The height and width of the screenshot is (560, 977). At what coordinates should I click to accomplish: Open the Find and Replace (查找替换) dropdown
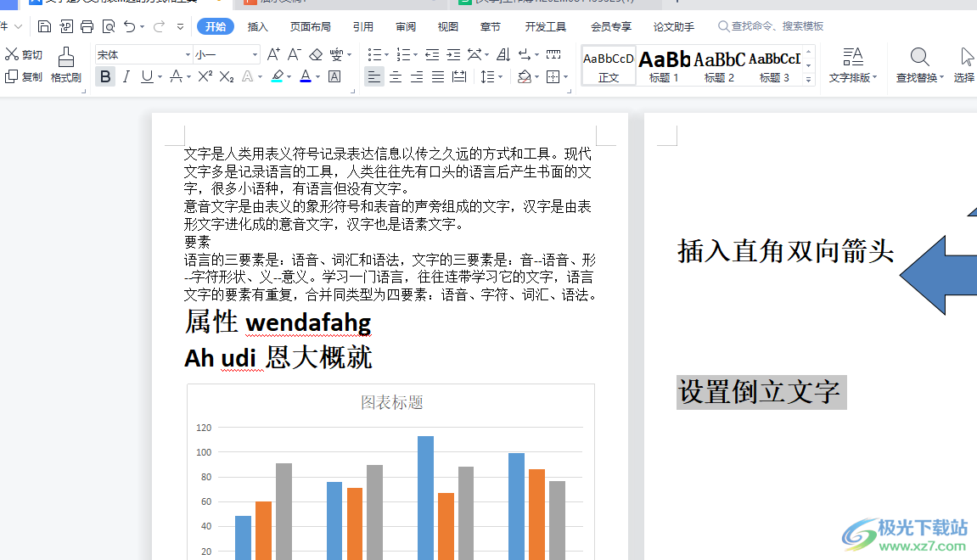pyautogui.click(x=919, y=65)
